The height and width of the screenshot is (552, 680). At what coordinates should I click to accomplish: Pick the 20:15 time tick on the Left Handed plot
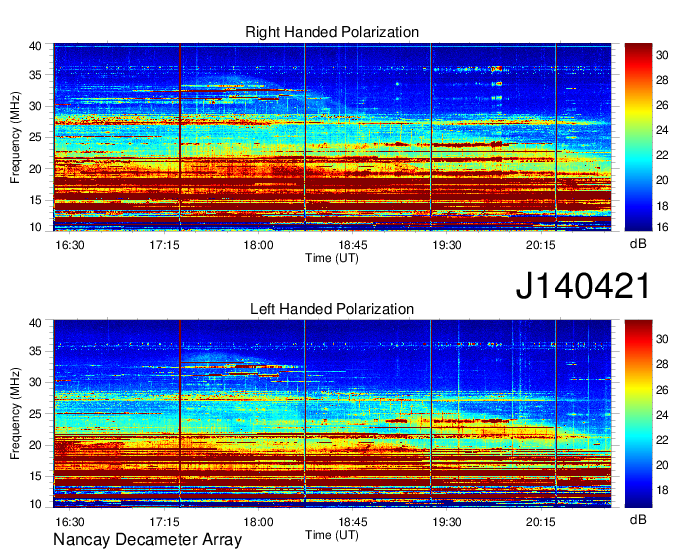tap(541, 522)
